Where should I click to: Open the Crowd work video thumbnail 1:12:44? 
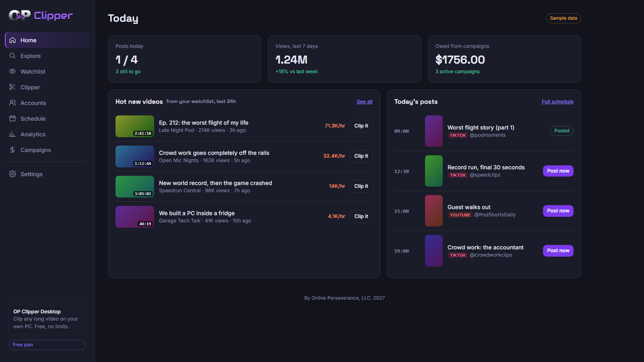click(x=135, y=156)
